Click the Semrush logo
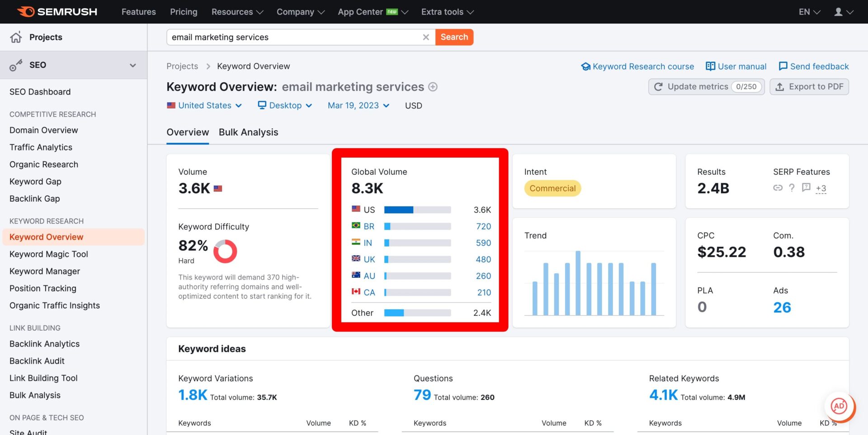Screen dimensions: 868x435 coord(57,12)
